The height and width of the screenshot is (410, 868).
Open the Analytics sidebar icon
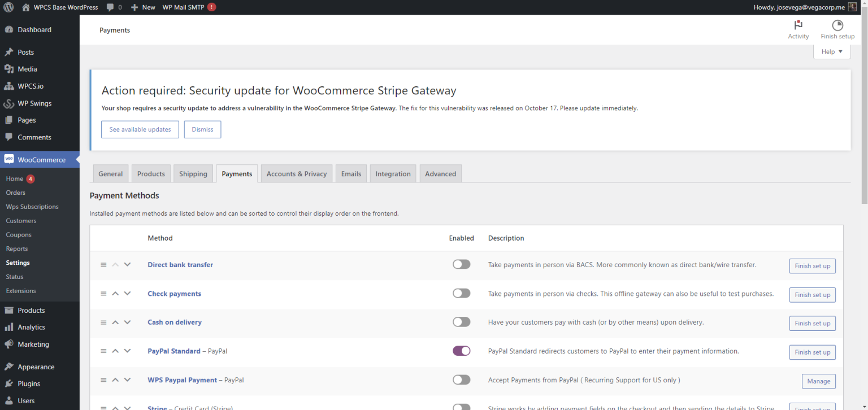coord(10,327)
